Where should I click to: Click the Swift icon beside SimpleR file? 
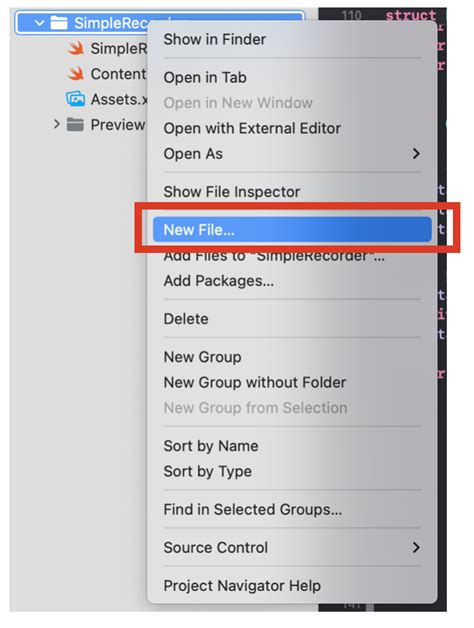(75, 48)
